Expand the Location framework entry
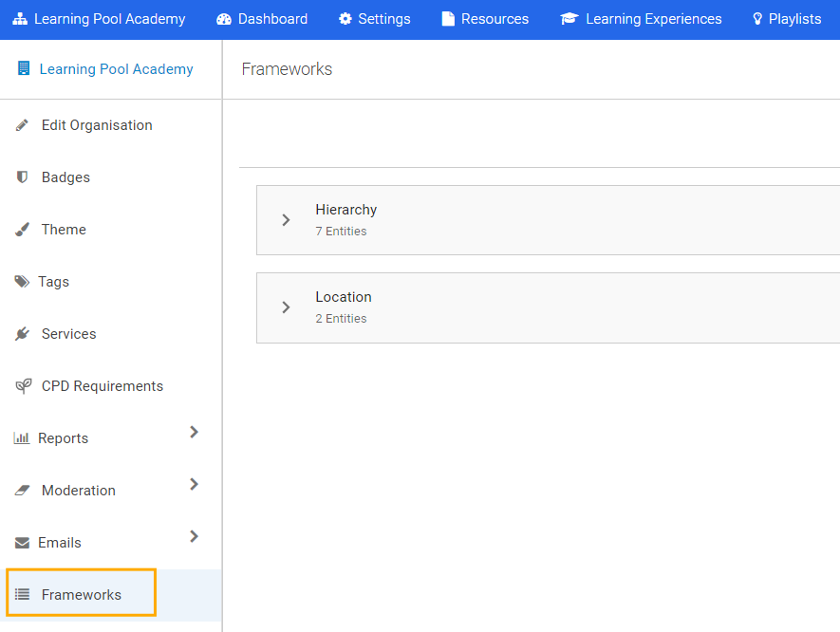The height and width of the screenshot is (632, 840). (x=287, y=307)
